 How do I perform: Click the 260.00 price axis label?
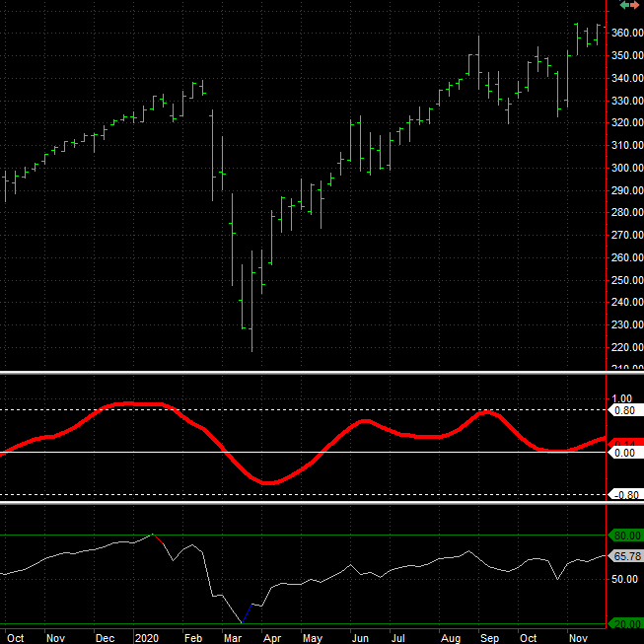coord(627,257)
